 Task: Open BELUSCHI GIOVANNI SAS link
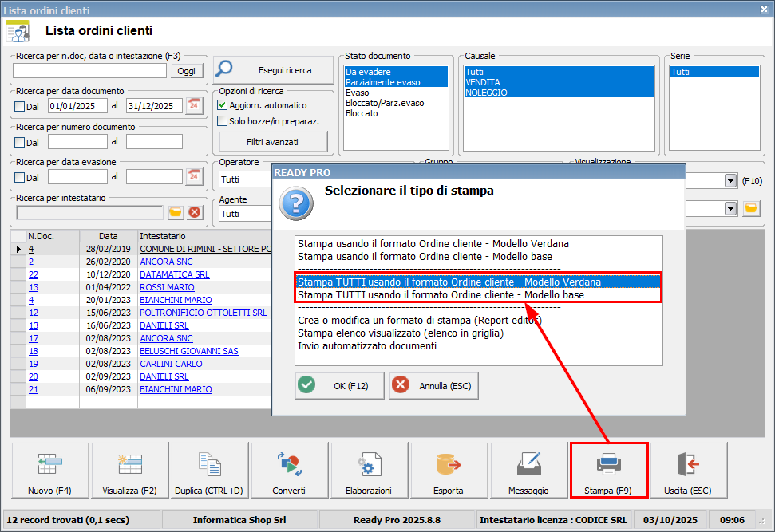click(x=189, y=351)
